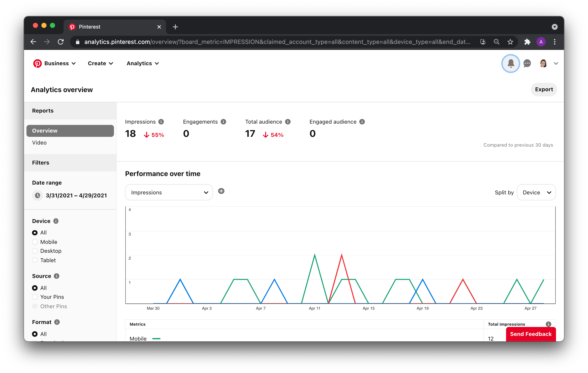Click the Analytics overview page title

(x=62, y=90)
